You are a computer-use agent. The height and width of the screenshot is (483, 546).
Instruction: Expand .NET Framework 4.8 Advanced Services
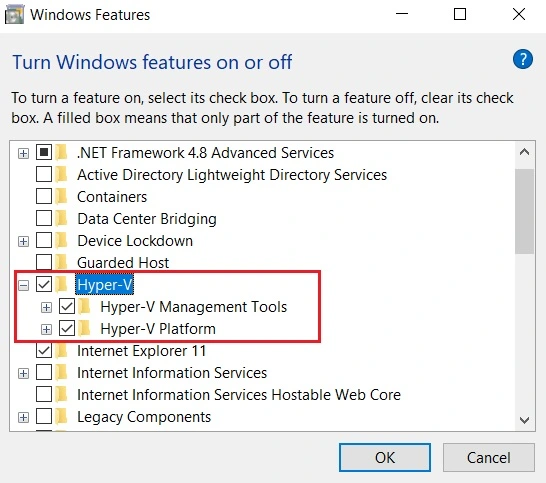click(x=23, y=153)
